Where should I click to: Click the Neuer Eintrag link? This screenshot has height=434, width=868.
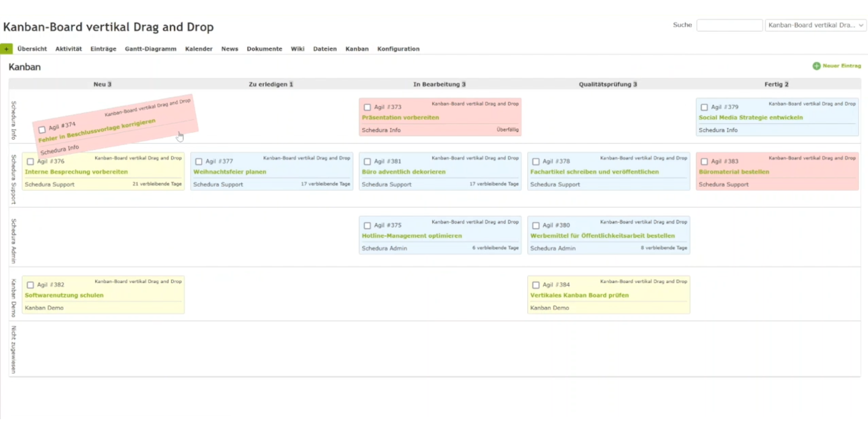[842, 66]
